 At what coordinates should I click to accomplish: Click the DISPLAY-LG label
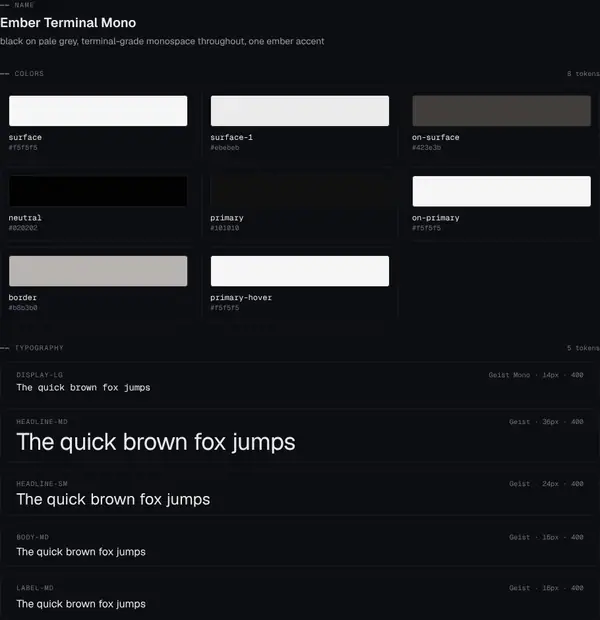tap(40, 375)
